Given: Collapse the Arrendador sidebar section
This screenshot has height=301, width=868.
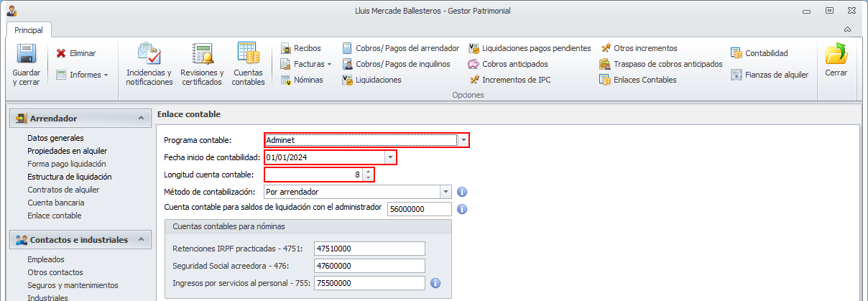Looking at the screenshot, I should point(140,119).
